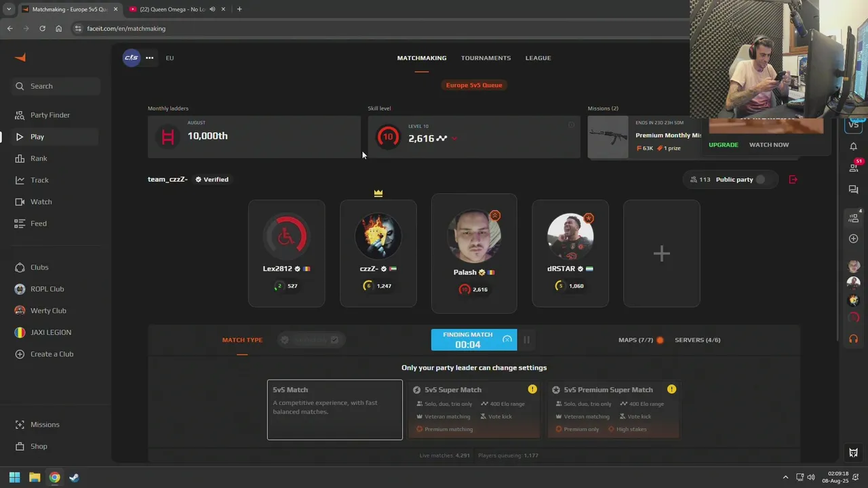The width and height of the screenshot is (868, 488).
Task: Click yellow warning on 5v5 Super Match
Action: pos(532,389)
